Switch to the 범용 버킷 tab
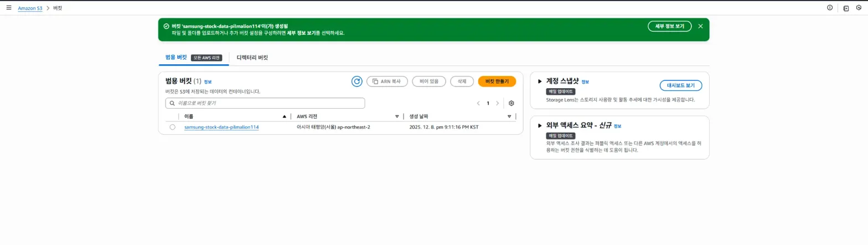 point(176,58)
